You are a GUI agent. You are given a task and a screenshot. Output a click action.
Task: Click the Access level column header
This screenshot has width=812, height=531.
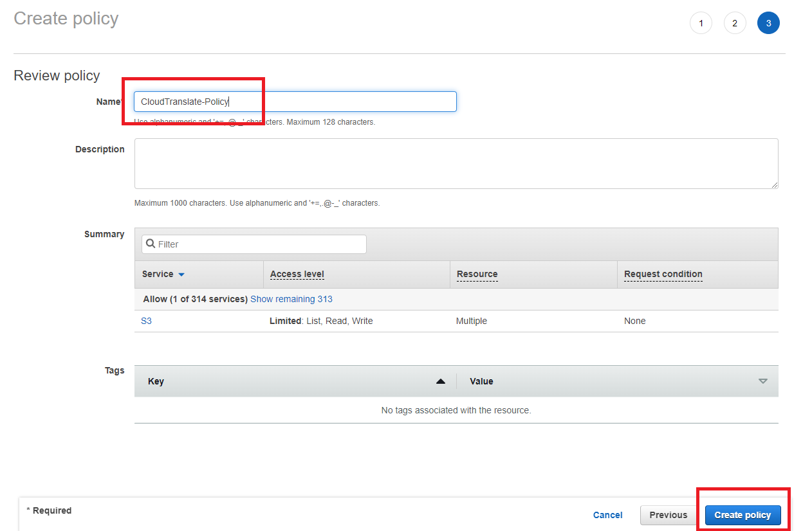[x=297, y=274]
